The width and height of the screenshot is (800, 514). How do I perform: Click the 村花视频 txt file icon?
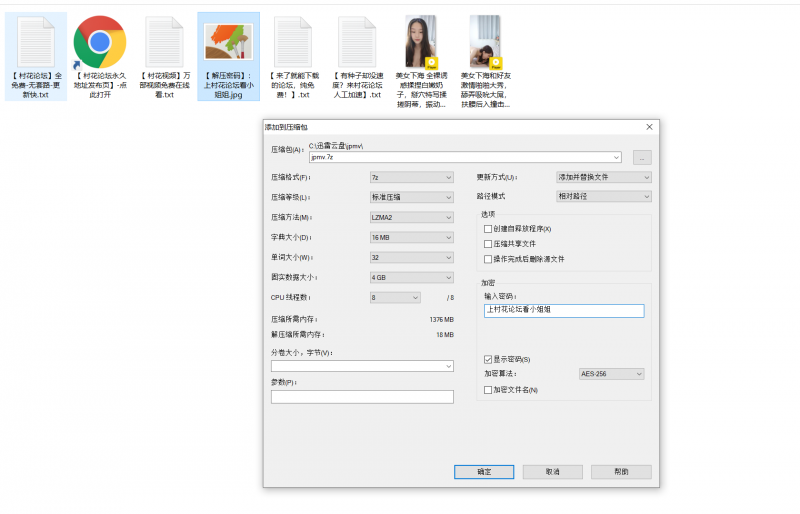pos(164,42)
